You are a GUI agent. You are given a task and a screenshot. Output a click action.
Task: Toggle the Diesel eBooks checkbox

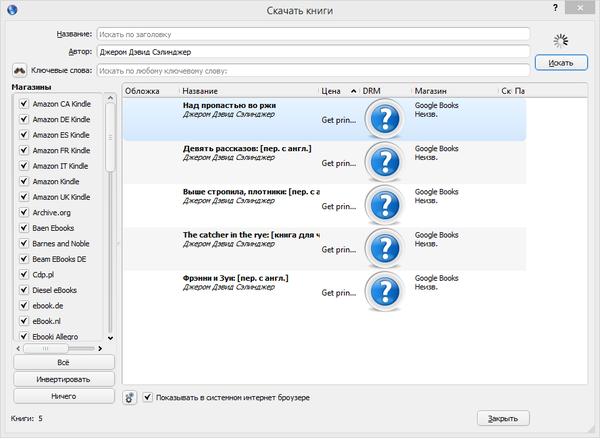(x=24, y=290)
